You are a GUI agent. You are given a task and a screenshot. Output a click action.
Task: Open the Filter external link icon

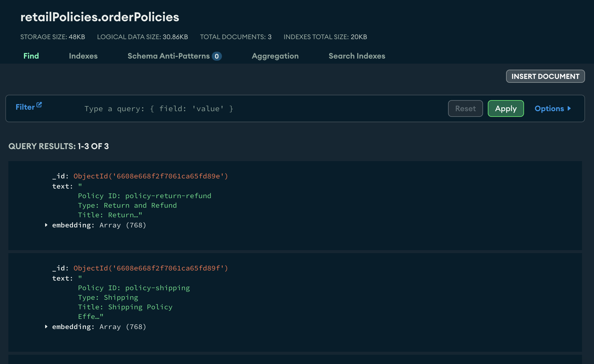(39, 105)
